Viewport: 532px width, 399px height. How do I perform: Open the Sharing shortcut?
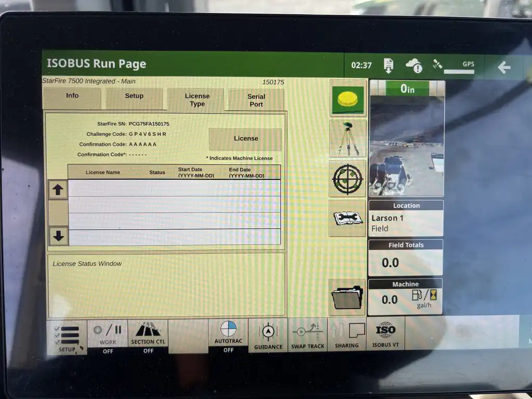pos(347,335)
